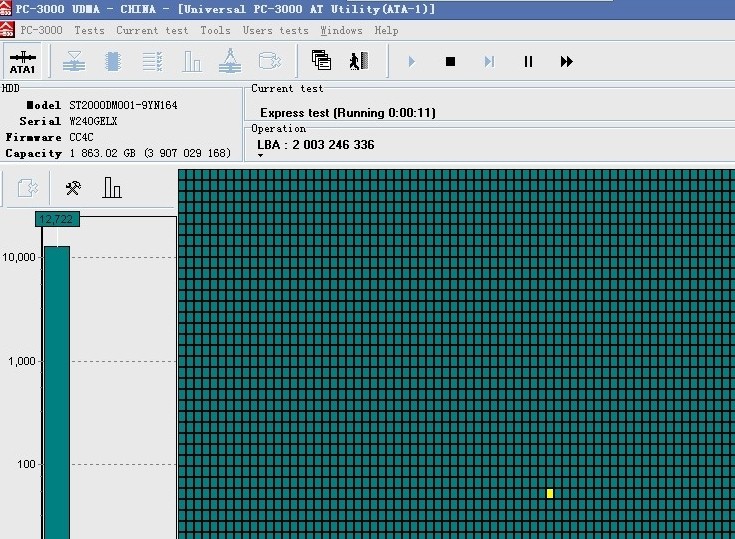Click the play start test button
Screen dimensions: 735x539
(411, 61)
